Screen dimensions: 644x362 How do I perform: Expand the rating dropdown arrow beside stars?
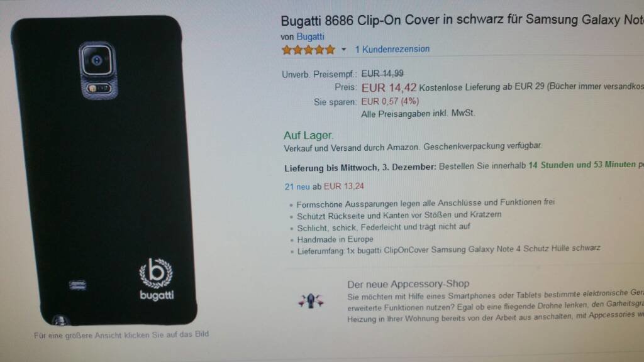click(x=344, y=50)
